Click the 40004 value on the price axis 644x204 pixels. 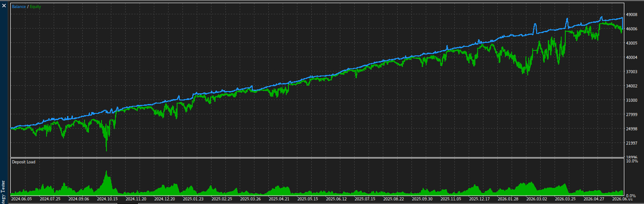point(632,57)
